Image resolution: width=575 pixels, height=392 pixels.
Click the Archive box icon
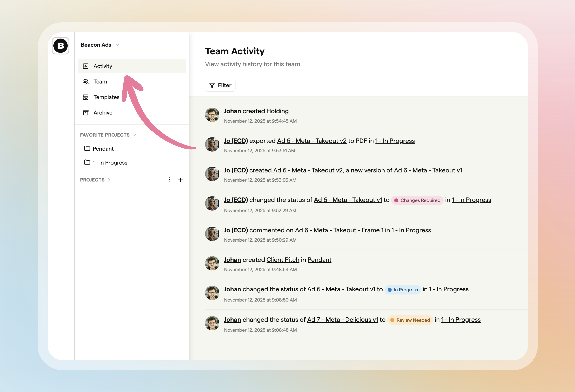pyautogui.click(x=86, y=113)
